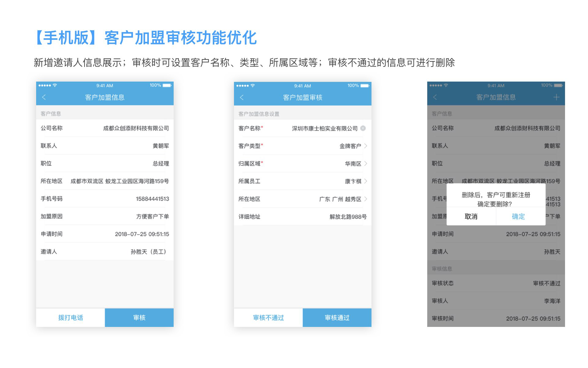Tap 审核通过 button
The width and height of the screenshot is (588, 368).
click(337, 318)
